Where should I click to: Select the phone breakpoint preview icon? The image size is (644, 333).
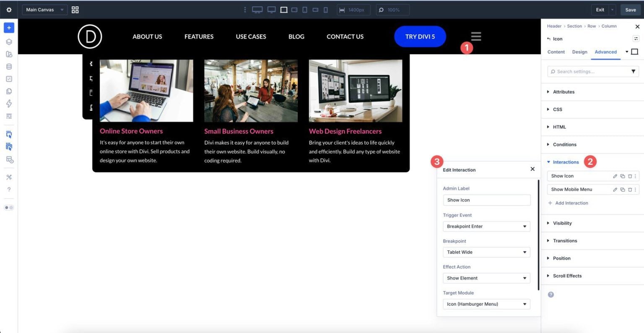(x=326, y=10)
